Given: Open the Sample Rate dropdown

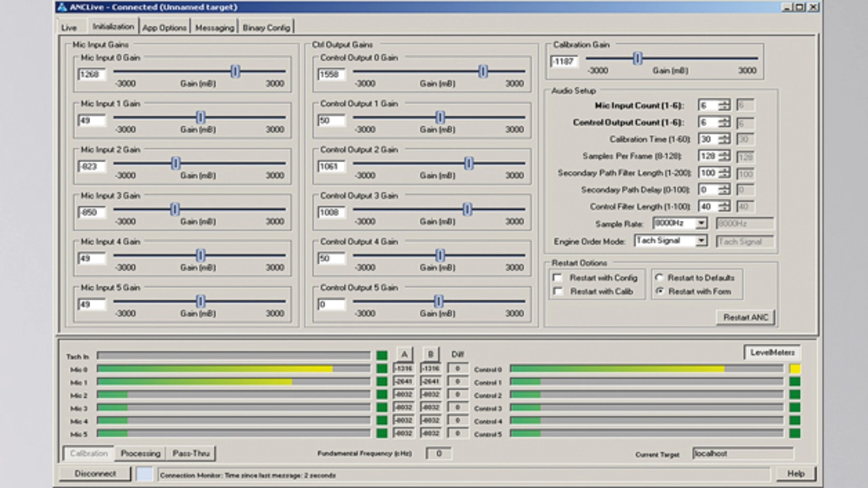Looking at the screenshot, I should (x=701, y=223).
